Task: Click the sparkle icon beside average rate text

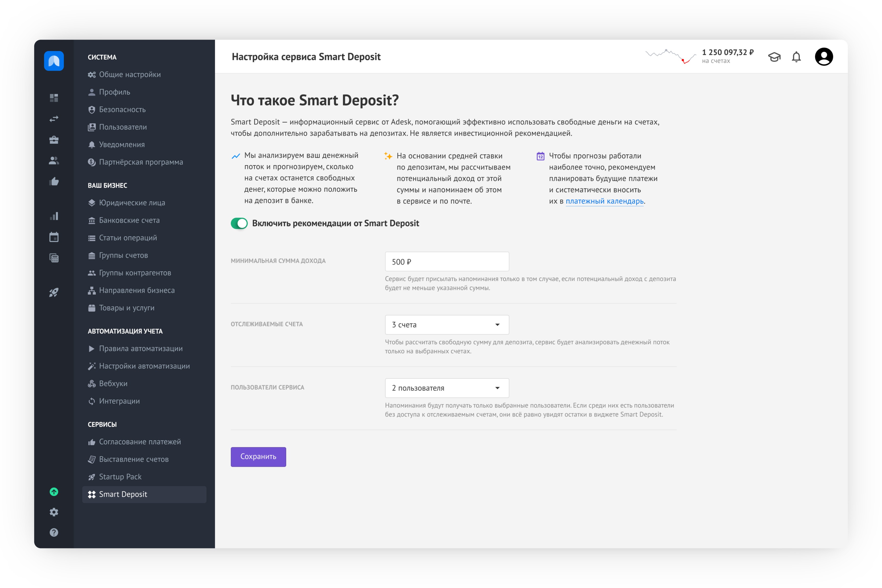Action: [388, 156]
